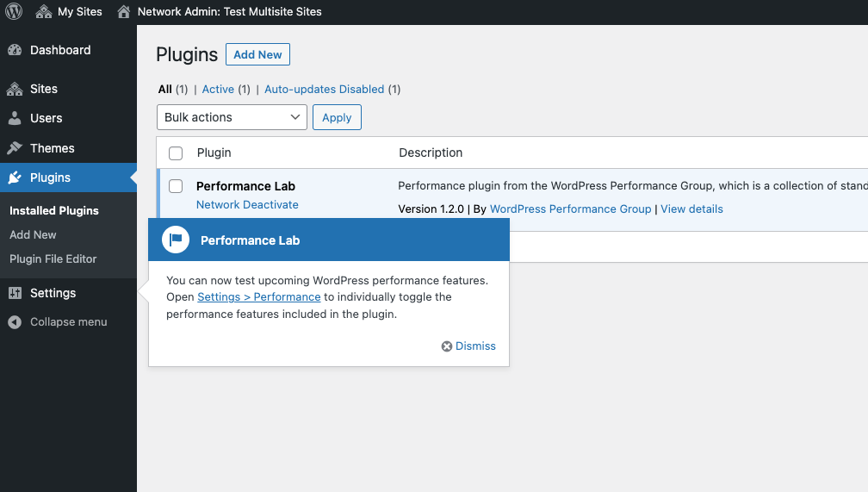Click the Description column header
The width and height of the screenshot is (868, 492).
pyautogui.click(x=431, y=153)
